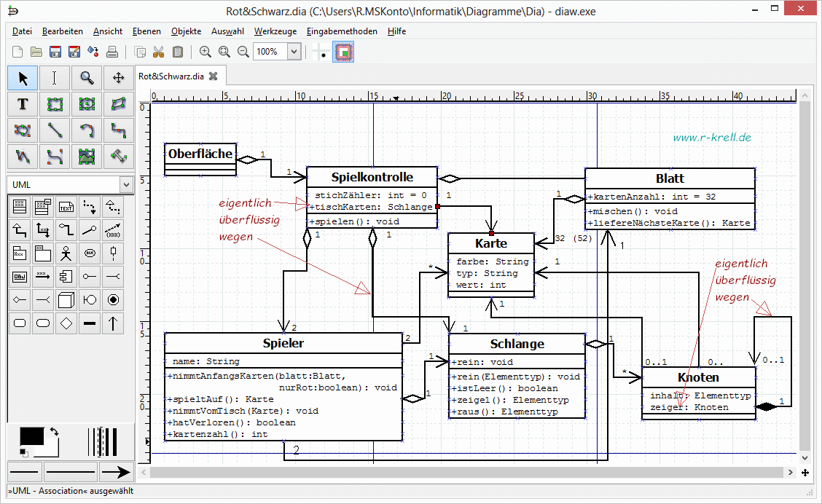Open the Ebenen menu
This screenshot has height=504, width=822.
146,31
